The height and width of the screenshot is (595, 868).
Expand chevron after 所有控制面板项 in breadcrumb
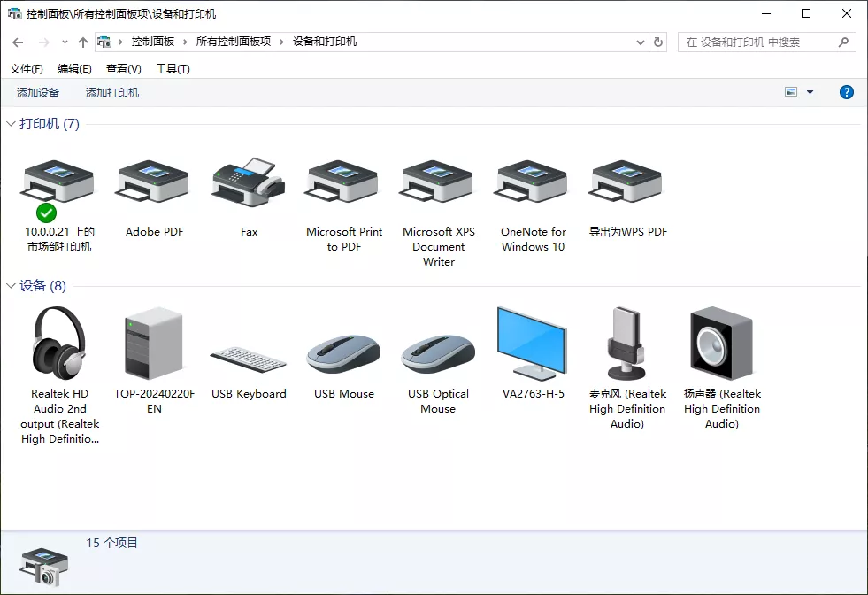pos(281,42)
